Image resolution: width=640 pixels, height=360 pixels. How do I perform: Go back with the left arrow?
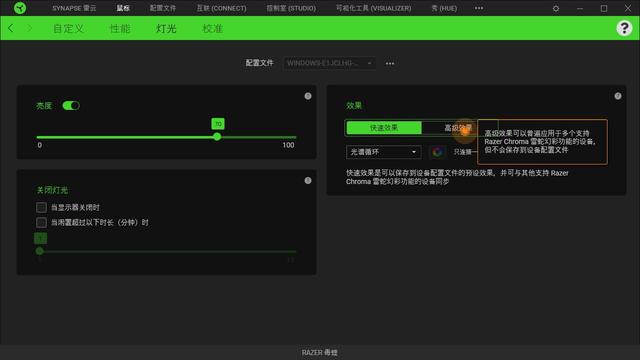coord(11,28)
